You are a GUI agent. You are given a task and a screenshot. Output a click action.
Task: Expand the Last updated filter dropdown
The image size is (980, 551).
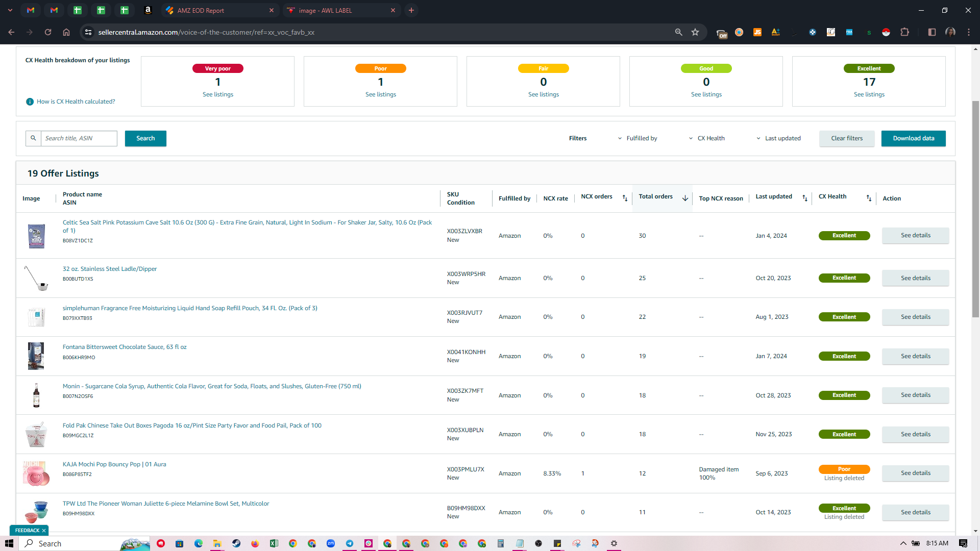click(778, 138)
